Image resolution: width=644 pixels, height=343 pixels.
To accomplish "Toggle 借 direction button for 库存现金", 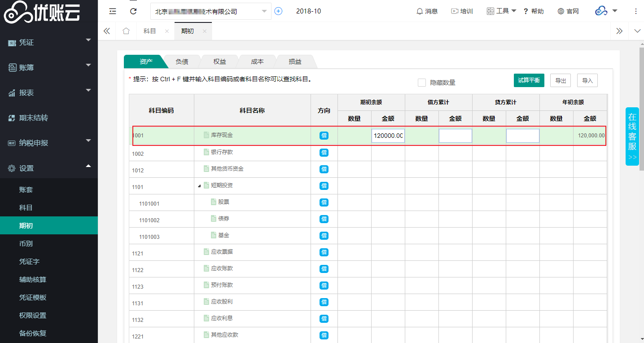I will point(324,136).
